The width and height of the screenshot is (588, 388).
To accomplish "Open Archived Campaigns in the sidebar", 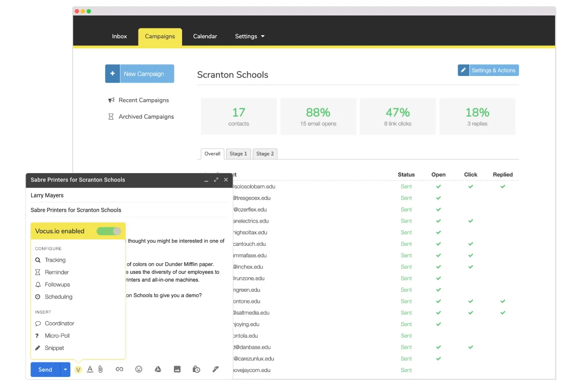I will pyautogui.click(x=146, y=117).
